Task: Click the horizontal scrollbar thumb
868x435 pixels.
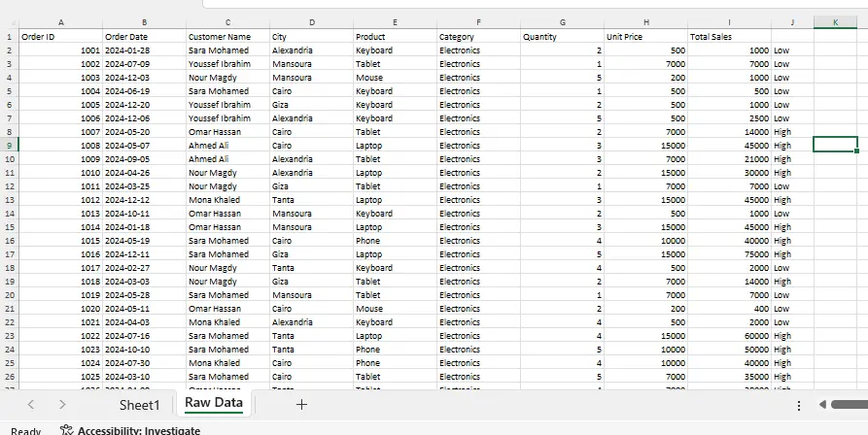Action: [x=850, y=405]
